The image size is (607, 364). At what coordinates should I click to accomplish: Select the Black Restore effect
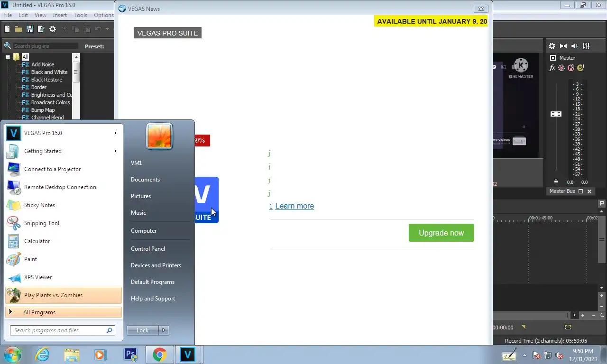click(x=46, y=80)
